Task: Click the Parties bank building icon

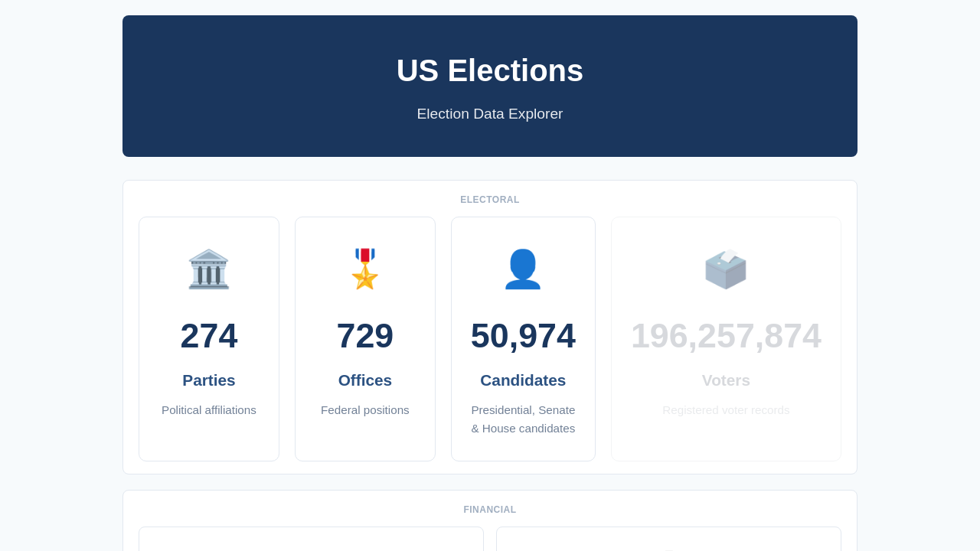Action: tap(209, 269)
